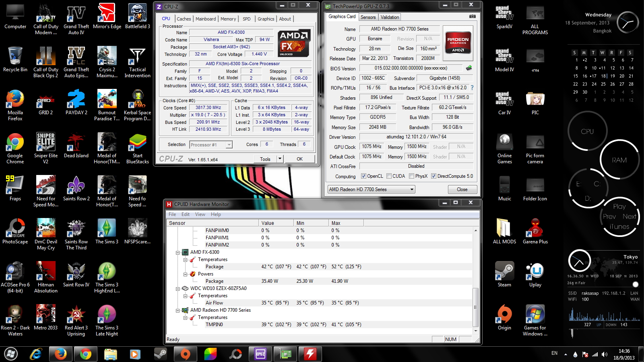Toggle the PhysX checkbox in GPU-Z
Screen dimensions: 644x362
click(x=412, y=176)
